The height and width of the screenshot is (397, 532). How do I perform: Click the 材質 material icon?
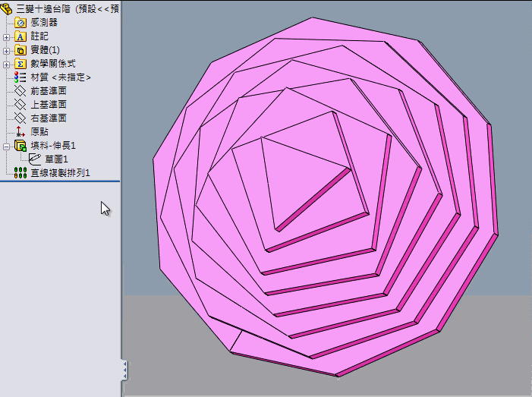coord(20,77)
